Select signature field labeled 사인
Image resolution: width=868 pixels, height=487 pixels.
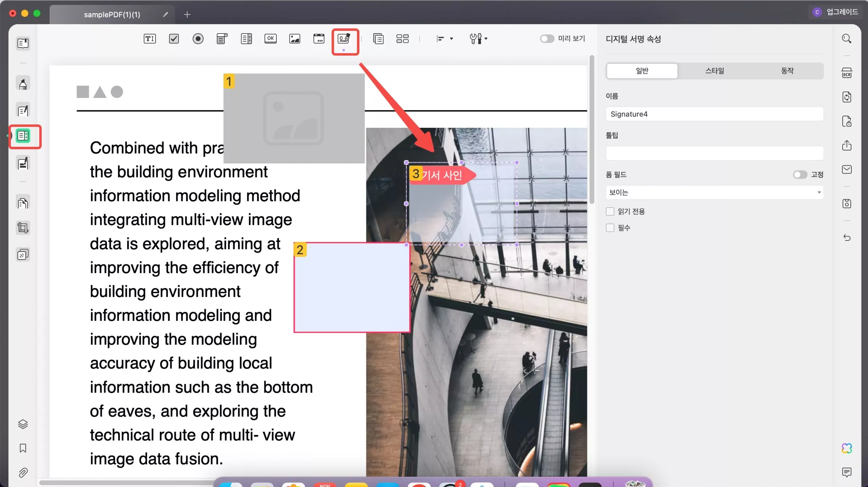coord(461,203)
